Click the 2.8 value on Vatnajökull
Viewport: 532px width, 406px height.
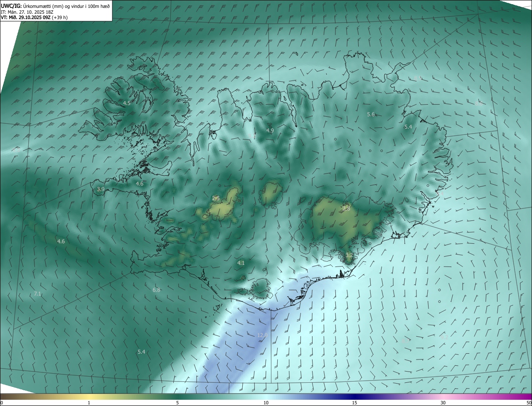pos(346,208)
